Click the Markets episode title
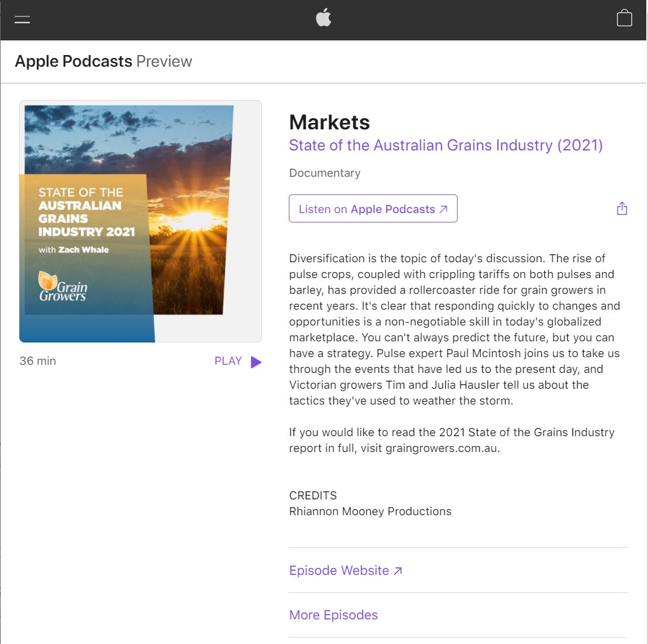 (x=329, y=122)
